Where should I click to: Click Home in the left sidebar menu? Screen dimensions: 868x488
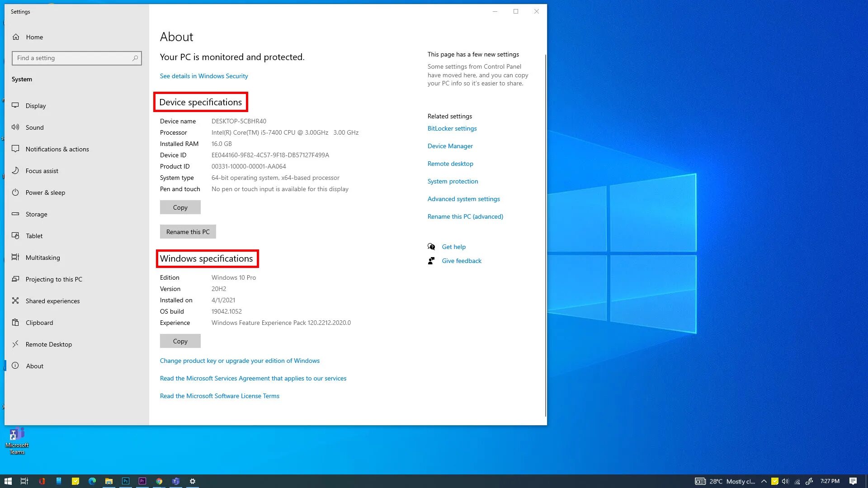coord(34,37)
